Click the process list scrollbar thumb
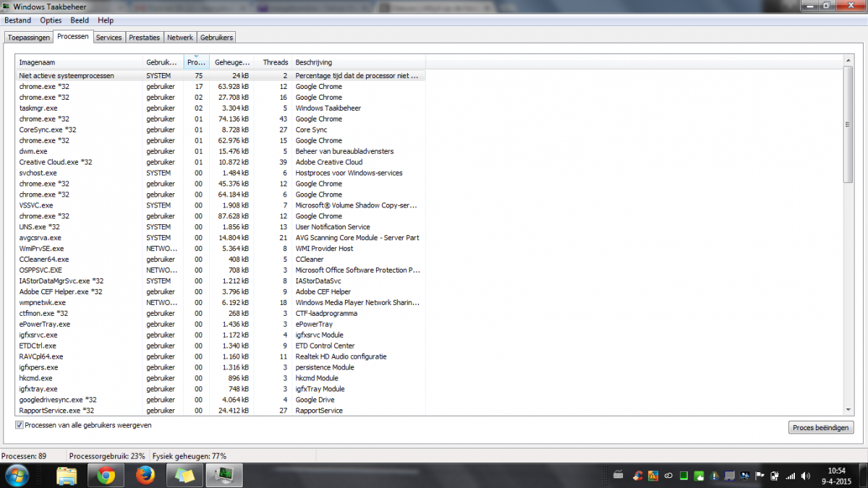Viewport: 868px width, 488px height. 848,124
